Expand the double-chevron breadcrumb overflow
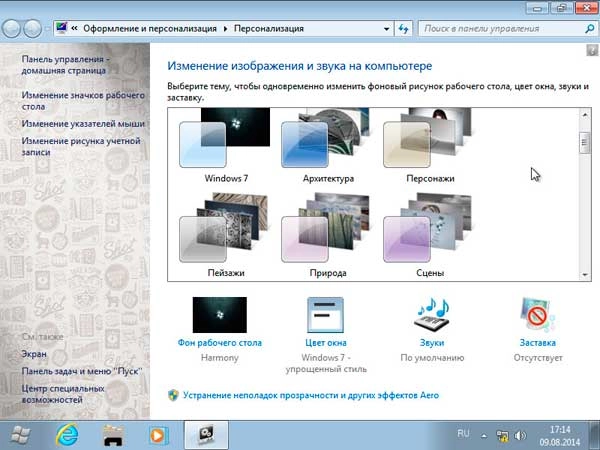600x450 pixels. [74, 28]
